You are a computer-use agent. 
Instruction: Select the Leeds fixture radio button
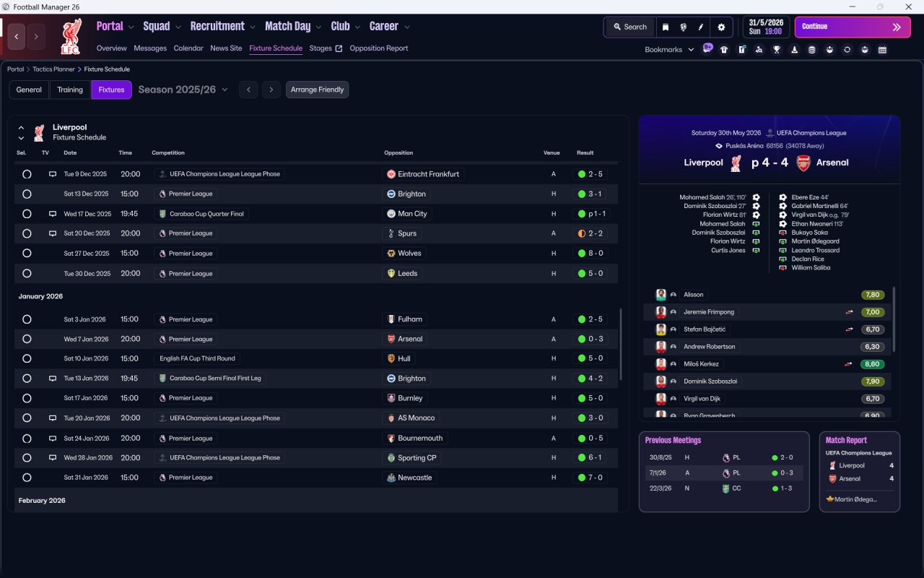(x=27, y=274)
